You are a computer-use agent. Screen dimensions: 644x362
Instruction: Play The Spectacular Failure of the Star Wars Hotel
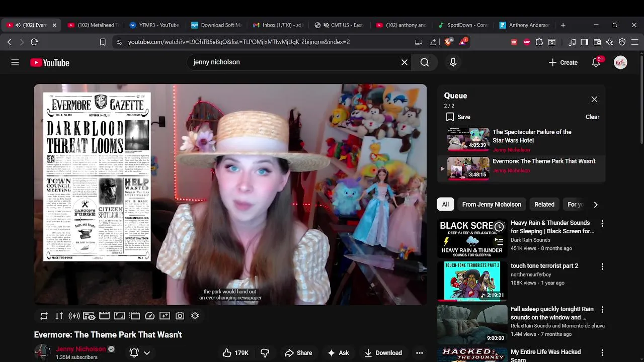pos(521,140)
